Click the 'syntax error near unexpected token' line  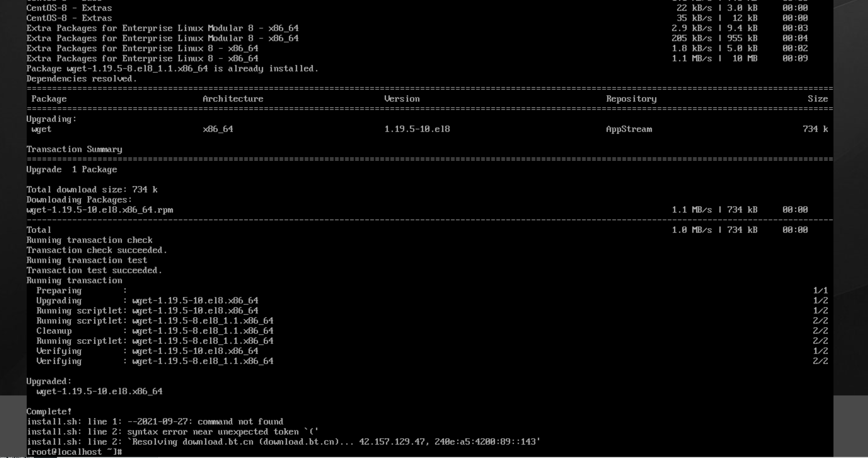(x=172, y=432)
